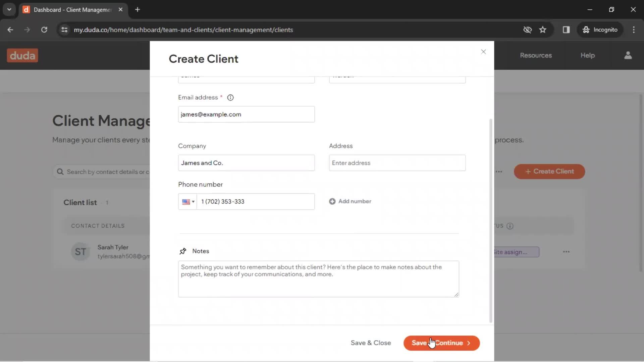Click the ST avatar for Sarah Tyler

pos(80,252)
